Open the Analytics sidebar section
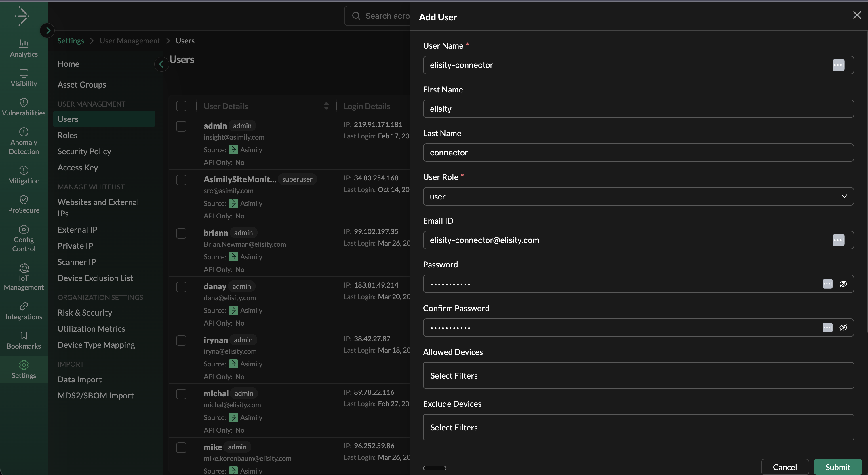 24,49
